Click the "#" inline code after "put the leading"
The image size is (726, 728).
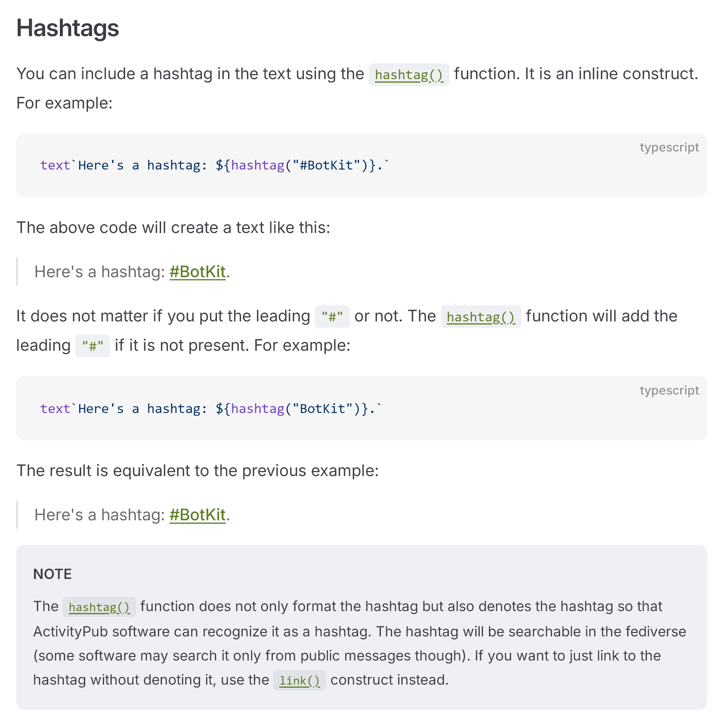coord(332,317)
